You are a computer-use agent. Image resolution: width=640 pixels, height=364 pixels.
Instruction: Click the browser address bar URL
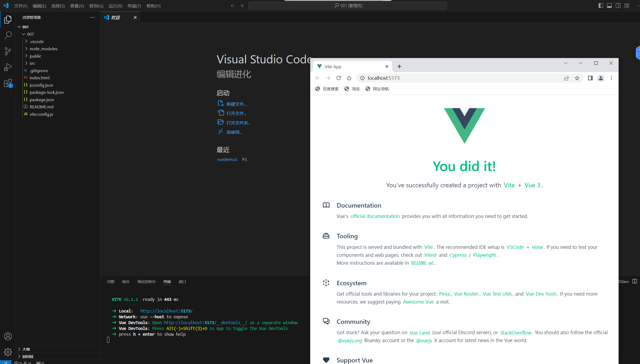click(383, 78)
